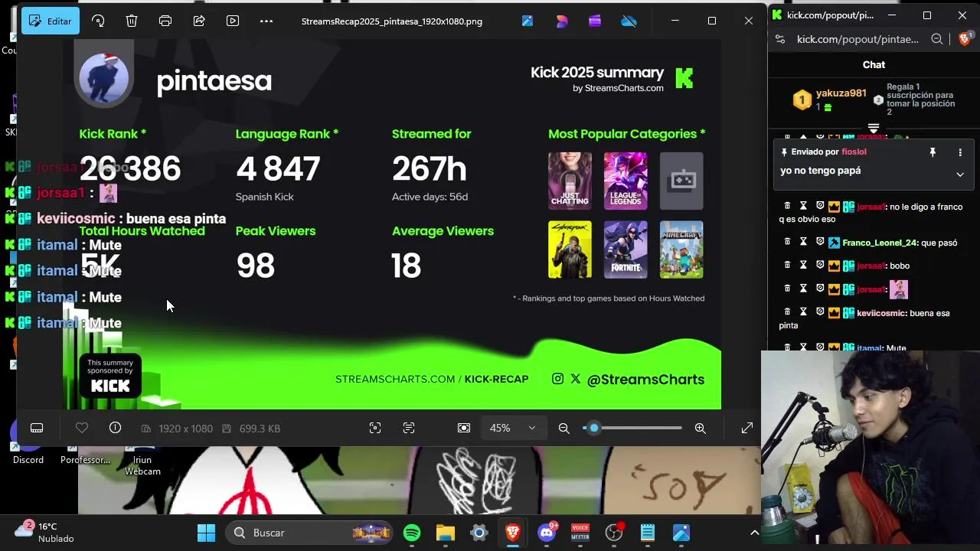The image size is (980, 551).
Task: Click the OneDrive cloud icon in Photos
Action: point(629,21)
